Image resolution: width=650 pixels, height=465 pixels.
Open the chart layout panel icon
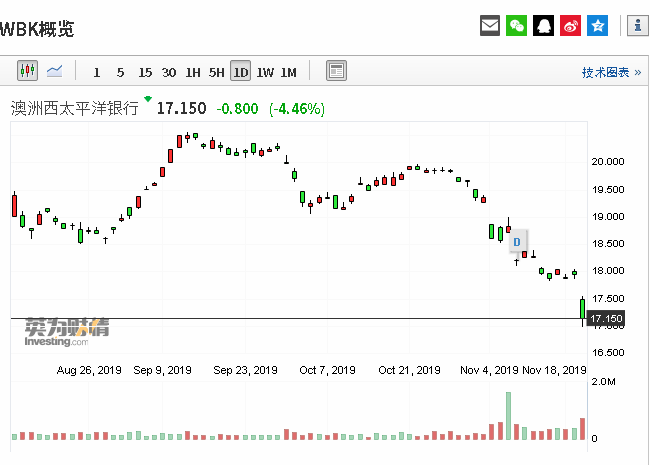[x=336, y=71]
